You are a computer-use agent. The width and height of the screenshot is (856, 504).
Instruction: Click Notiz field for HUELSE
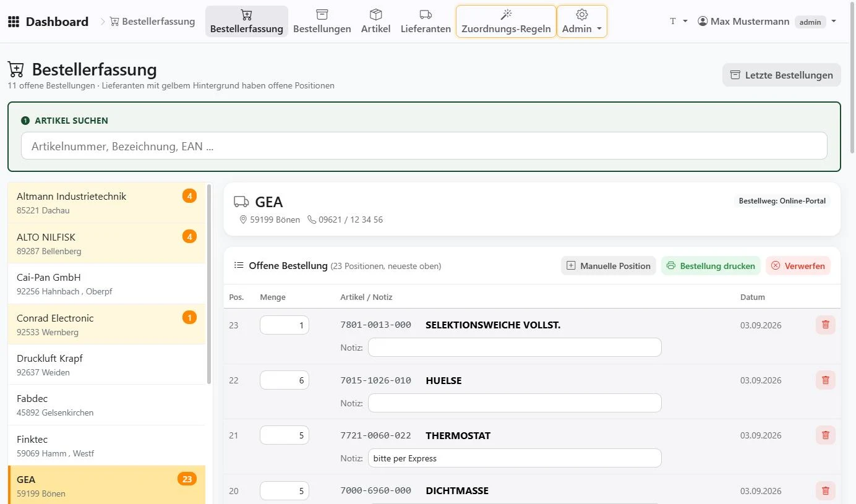pyautogui.click(x=515, y=403)
